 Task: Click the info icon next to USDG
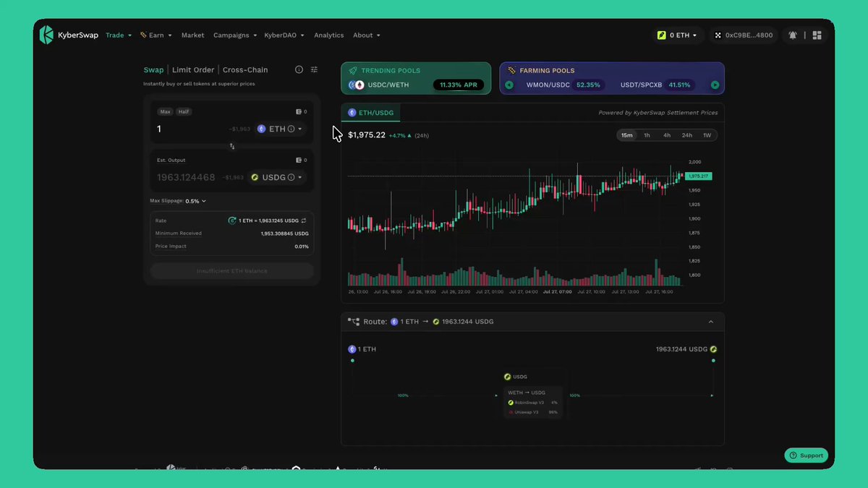pyautogui.click(x=292, y=177)
